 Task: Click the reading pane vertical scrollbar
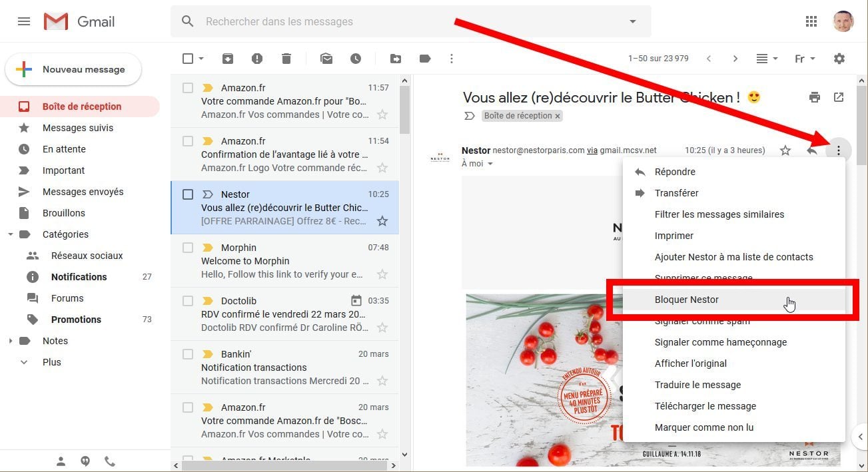coord(861,124)
